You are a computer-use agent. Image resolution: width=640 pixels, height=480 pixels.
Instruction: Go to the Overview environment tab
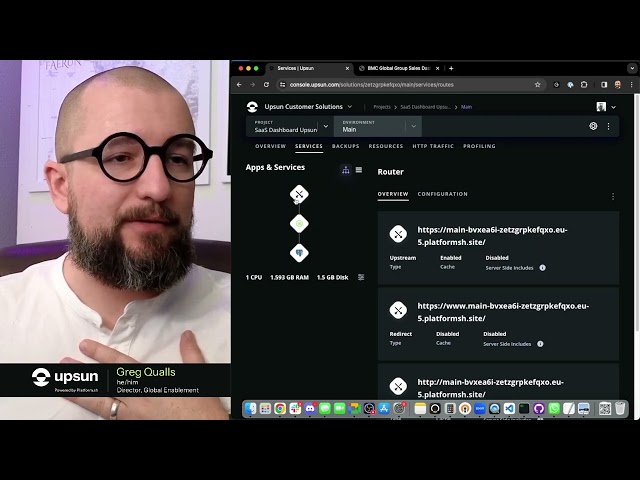pos(270,146)
